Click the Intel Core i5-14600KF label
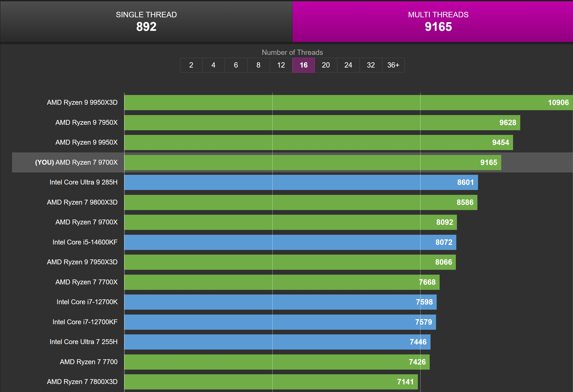 (85, 242)
